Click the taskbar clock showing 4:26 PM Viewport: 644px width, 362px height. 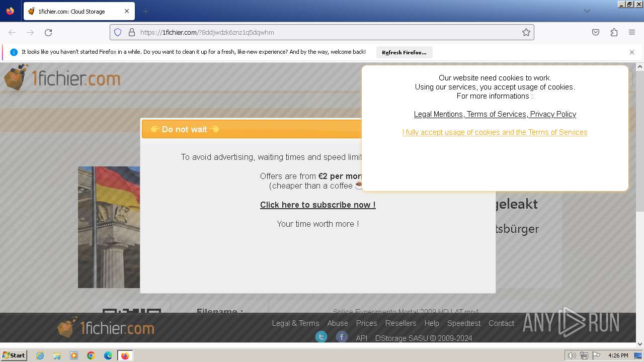coord(618,355)
